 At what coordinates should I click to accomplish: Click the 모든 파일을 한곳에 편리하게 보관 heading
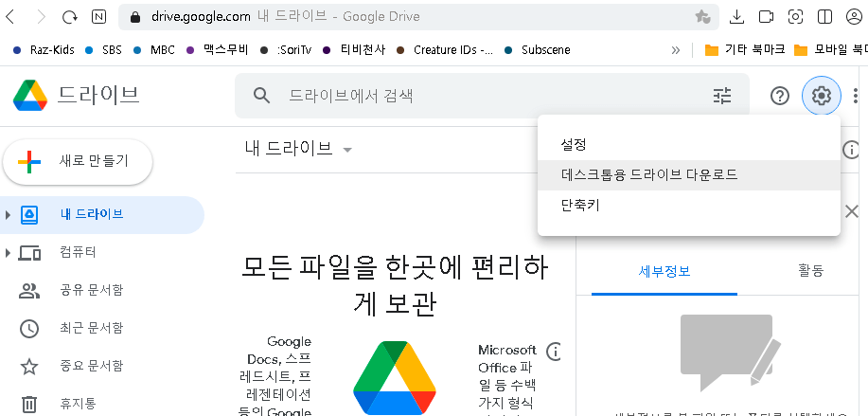(395, 286)
